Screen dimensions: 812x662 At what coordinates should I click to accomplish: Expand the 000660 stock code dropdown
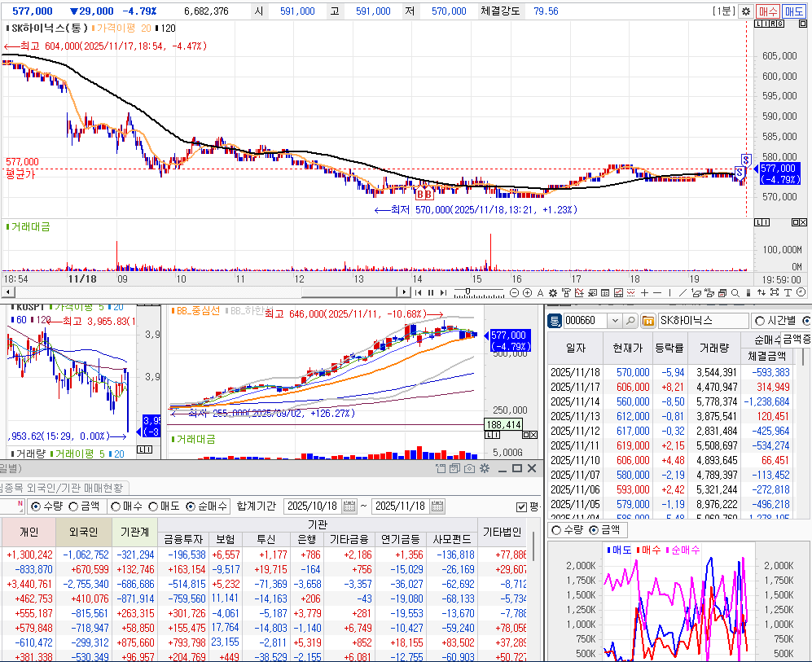point(615,321)
